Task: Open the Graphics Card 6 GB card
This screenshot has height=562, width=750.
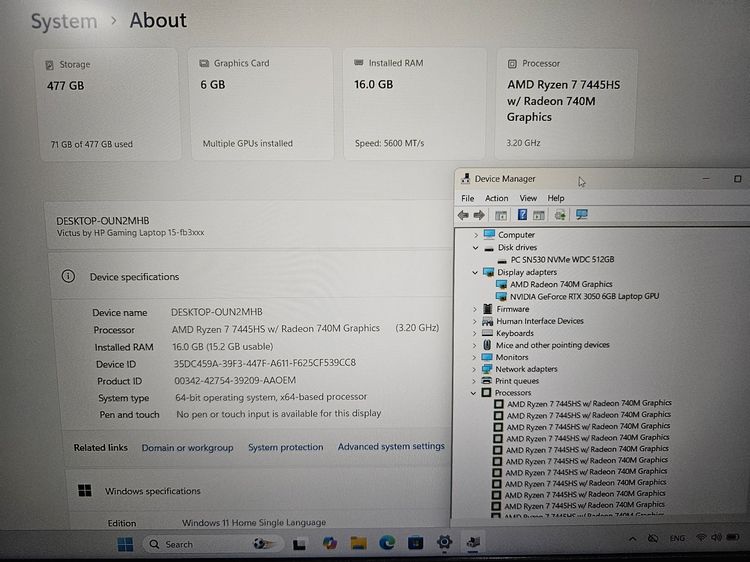Action: click(262, 104)
